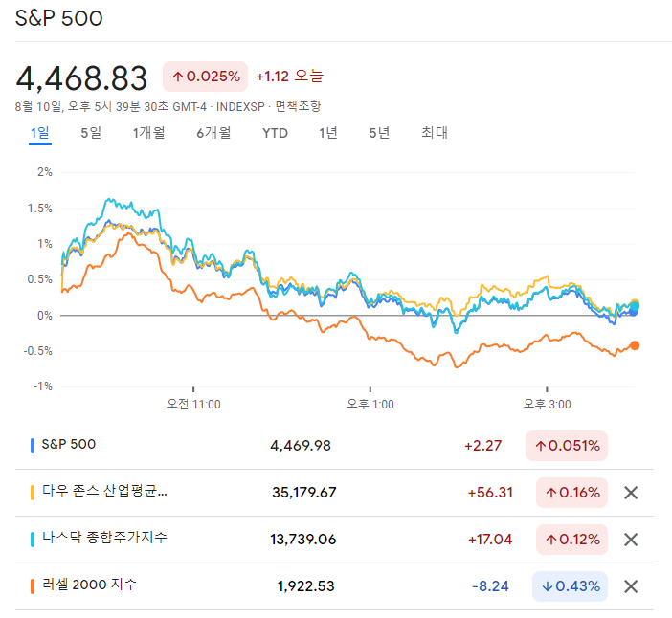
Task: Click the 1.5% y-axis label
Action: point(40,209)
